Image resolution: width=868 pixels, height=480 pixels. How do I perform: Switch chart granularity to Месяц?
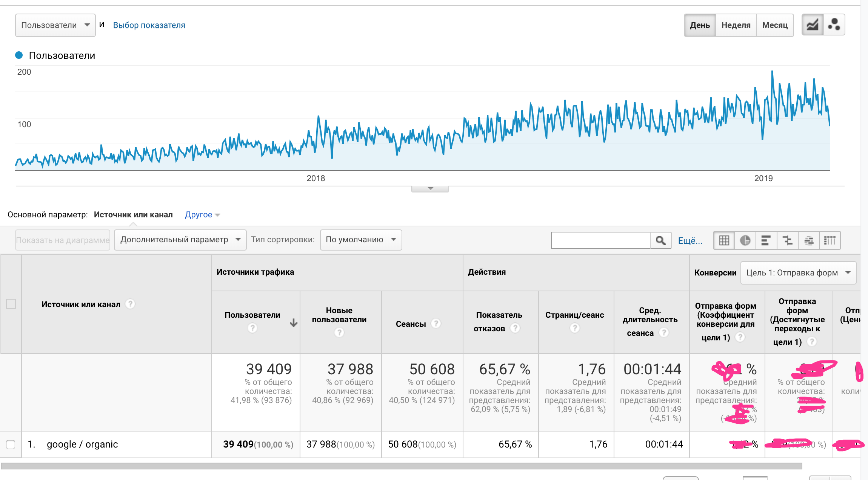click(775, 25)
